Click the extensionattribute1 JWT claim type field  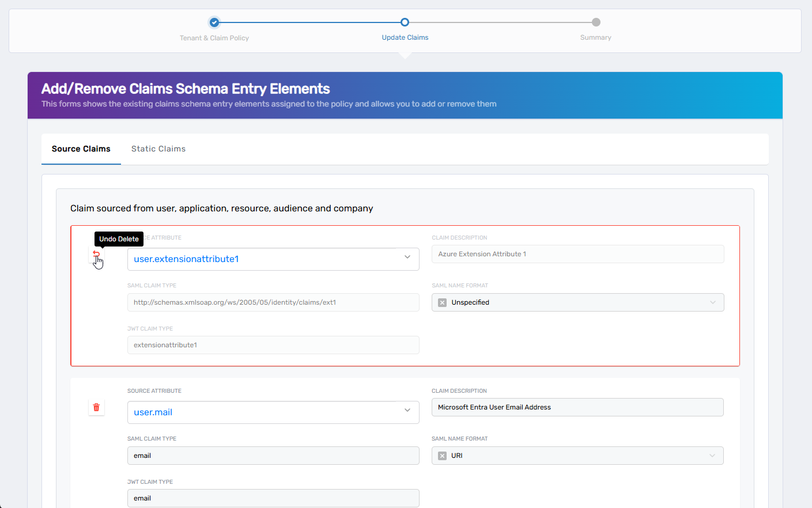pyautogui.click(x=273, y=345)
